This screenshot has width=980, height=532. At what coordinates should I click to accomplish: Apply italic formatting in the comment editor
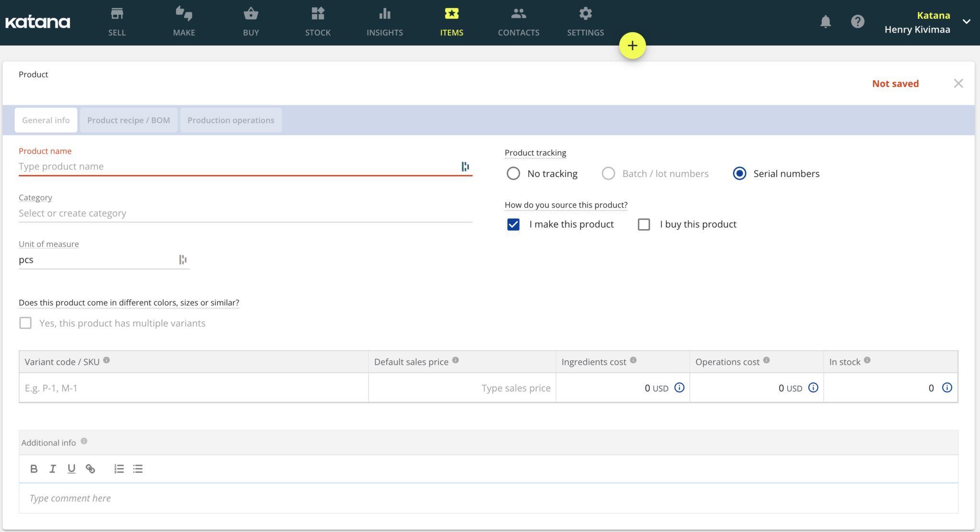pyautogui.click(x=53, y=468)
